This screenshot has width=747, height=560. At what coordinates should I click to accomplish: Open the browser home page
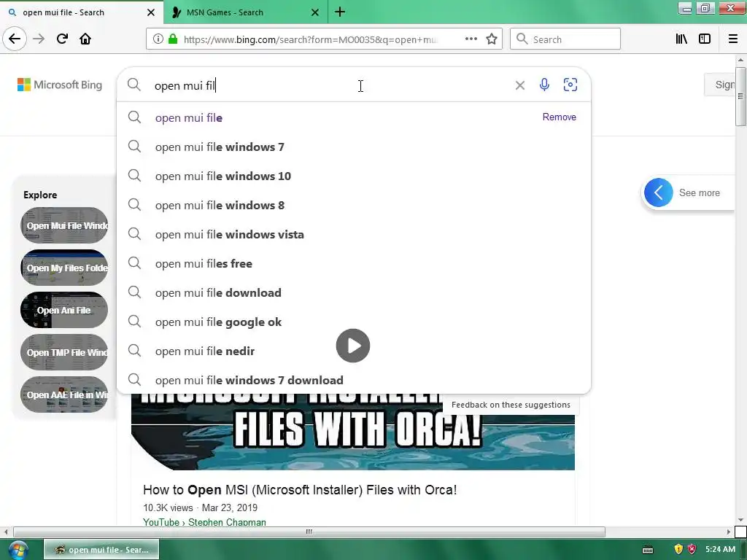[85, 39]
